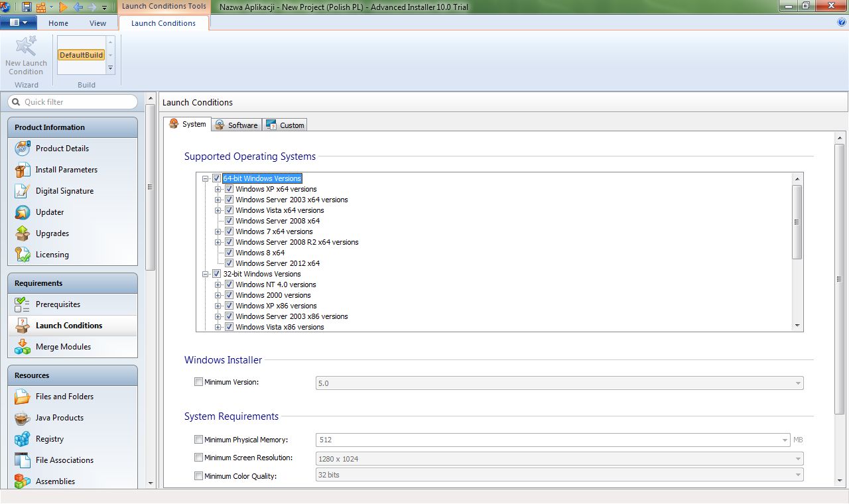
Task: Enable Minimum Screen Resolution checkbox
Action: [198, 458]
